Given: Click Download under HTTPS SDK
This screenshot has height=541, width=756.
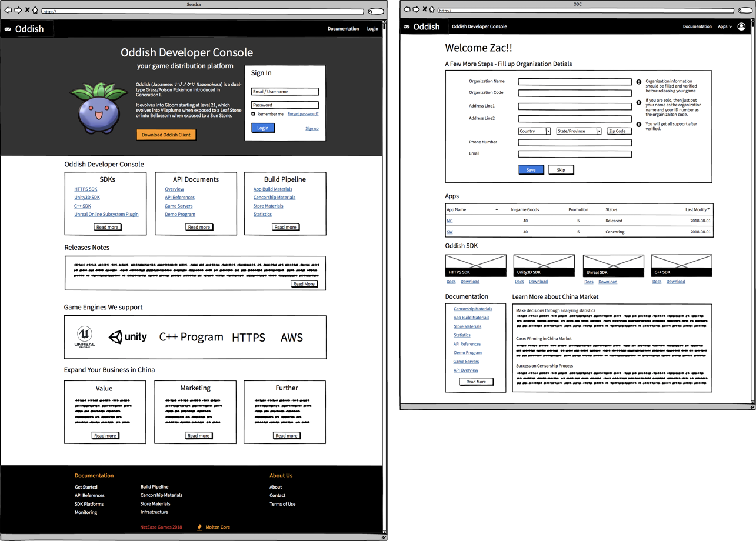Looking at the screenshot, I should pyautogui.click(x=470, y=282).
